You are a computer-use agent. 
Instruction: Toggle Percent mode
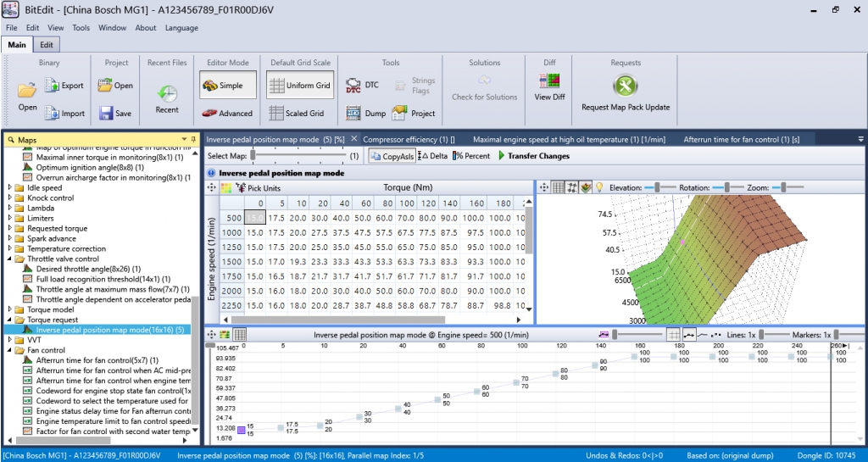coord(471,156)
